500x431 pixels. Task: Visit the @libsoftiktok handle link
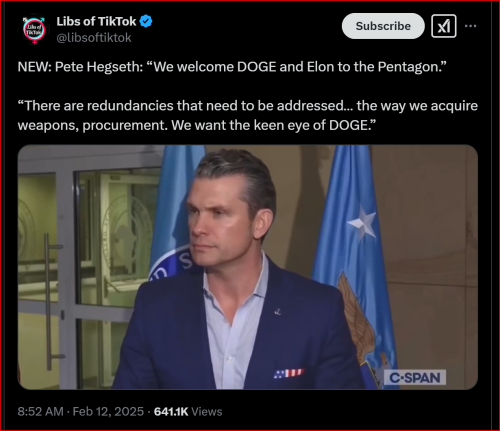tap(94, 38)
